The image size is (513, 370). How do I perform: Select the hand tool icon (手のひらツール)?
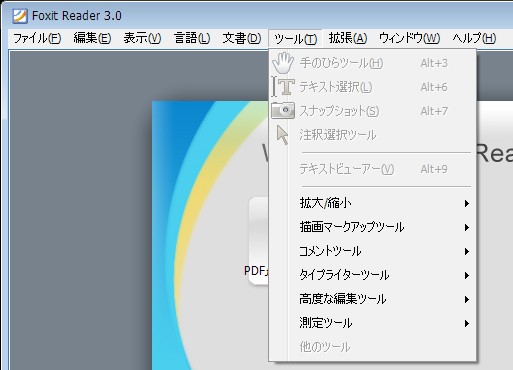(283, 63)
